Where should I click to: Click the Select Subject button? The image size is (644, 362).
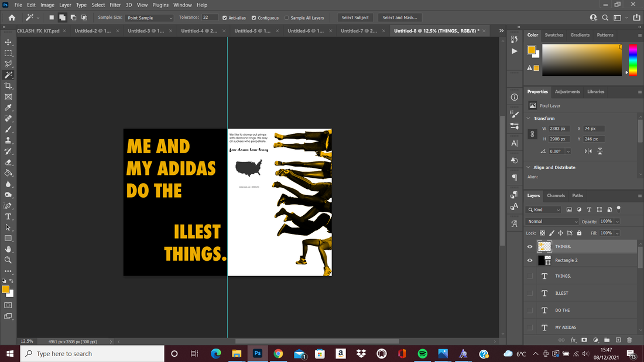point(355,18)
